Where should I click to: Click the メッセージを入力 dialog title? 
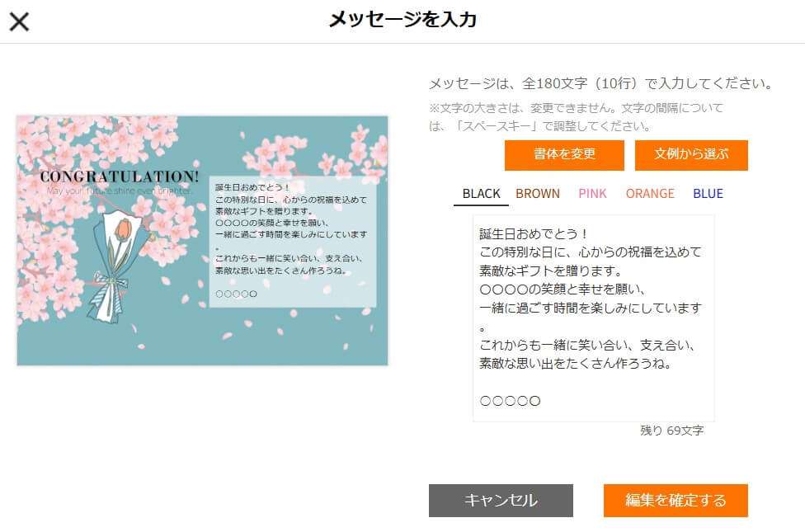(402, 20)
